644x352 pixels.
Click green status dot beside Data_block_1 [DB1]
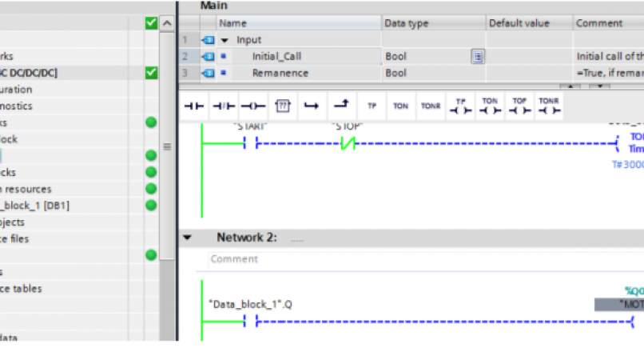point(151,206)
